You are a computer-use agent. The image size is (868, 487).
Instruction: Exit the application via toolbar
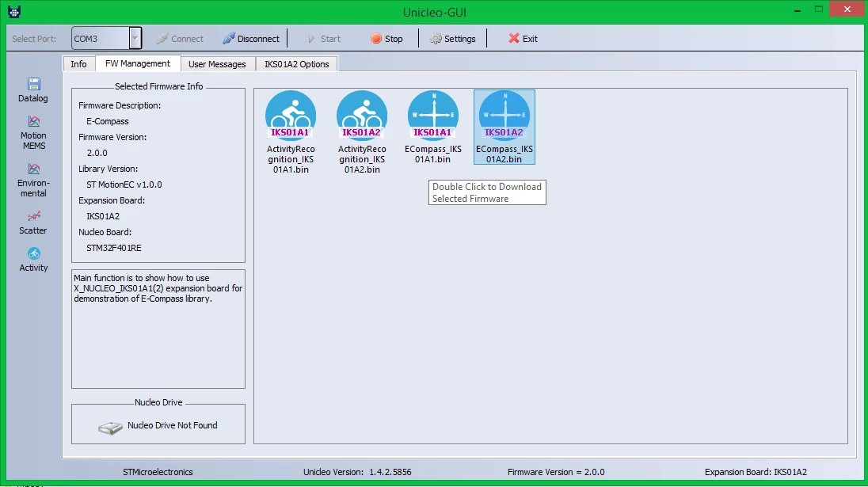523,39
